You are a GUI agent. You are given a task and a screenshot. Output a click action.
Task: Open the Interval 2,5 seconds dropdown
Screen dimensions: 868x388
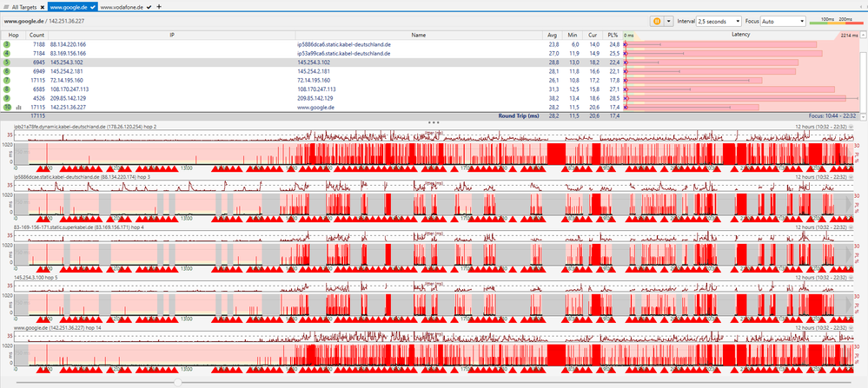[719, 21]
